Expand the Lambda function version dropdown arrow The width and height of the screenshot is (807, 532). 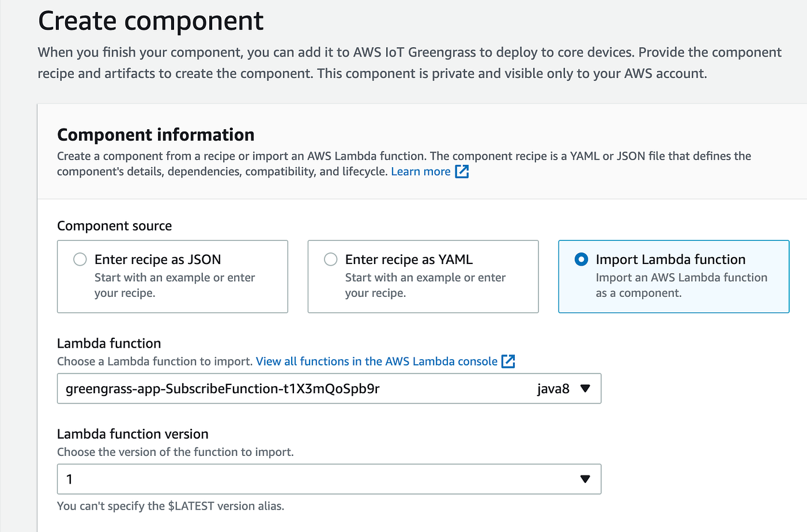point(586,479)
